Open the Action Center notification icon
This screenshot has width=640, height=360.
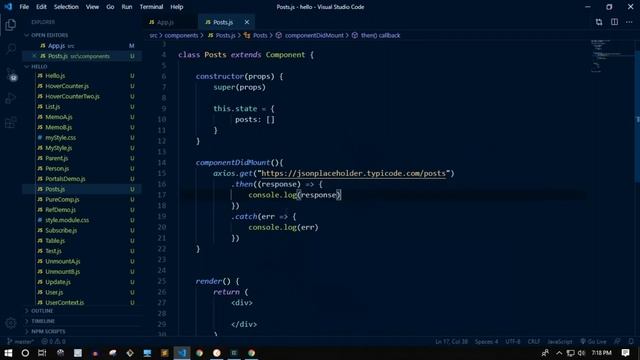click(x=625, y=353)
